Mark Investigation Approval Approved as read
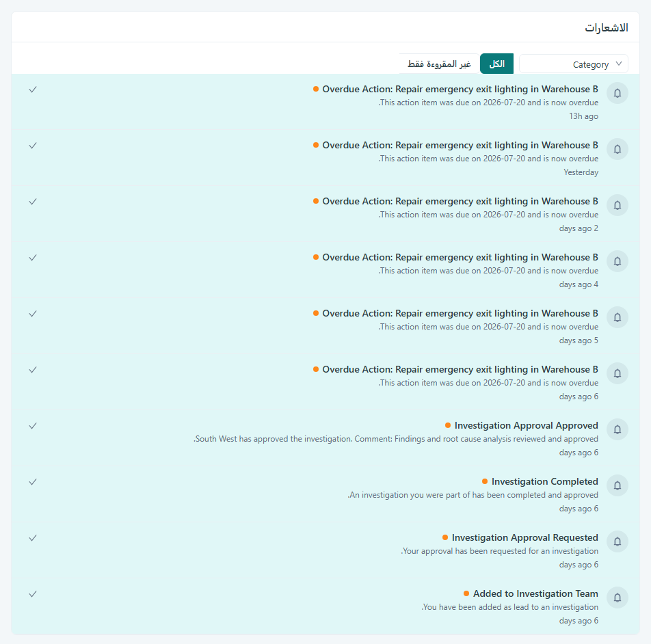The height and width of the screenshot is (644, 651). coord(33,426)
